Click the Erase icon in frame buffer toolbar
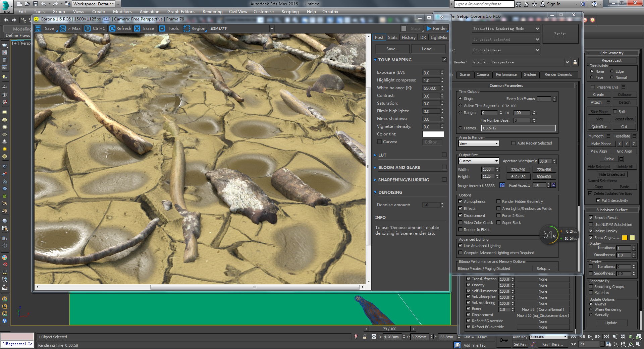Viewport: 644px width, 349px height. (137, 28)
